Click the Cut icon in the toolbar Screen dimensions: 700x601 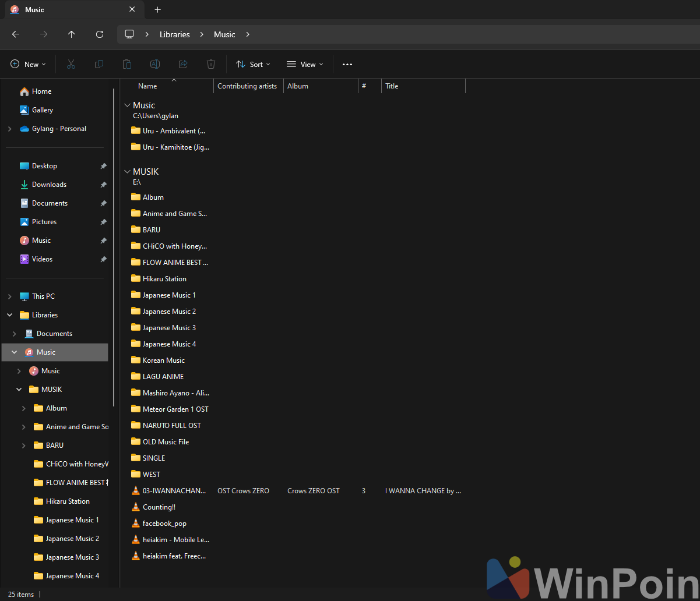(x=71, y=64)
